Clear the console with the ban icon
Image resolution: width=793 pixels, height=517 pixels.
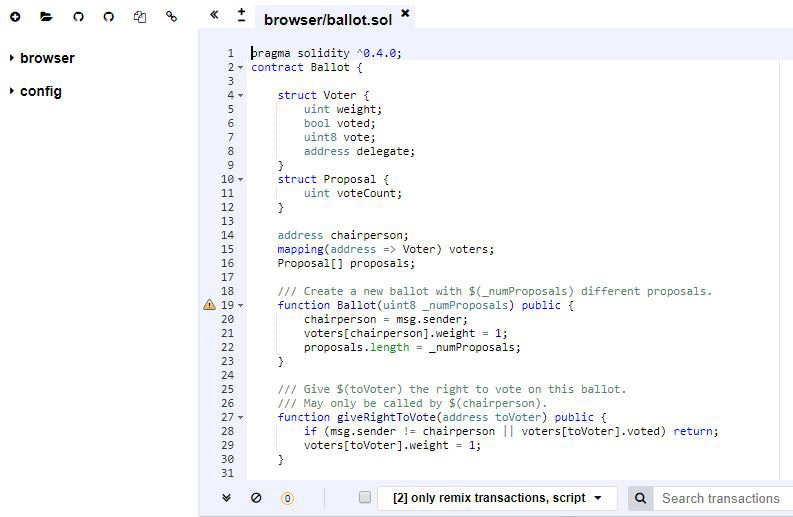[256, 498]
